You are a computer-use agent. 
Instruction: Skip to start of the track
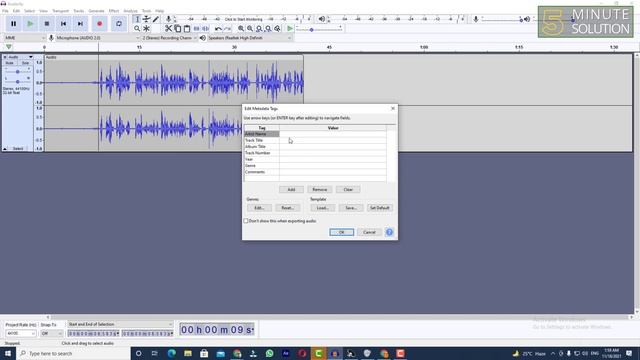pyautogui.click(x=64, y=24)
